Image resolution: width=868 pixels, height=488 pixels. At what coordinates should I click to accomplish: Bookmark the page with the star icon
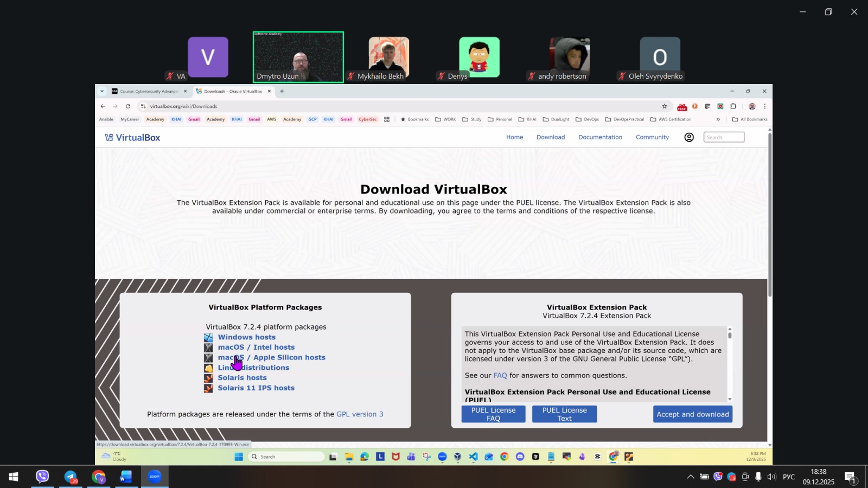pyautogui.click(x=665, y=106)
